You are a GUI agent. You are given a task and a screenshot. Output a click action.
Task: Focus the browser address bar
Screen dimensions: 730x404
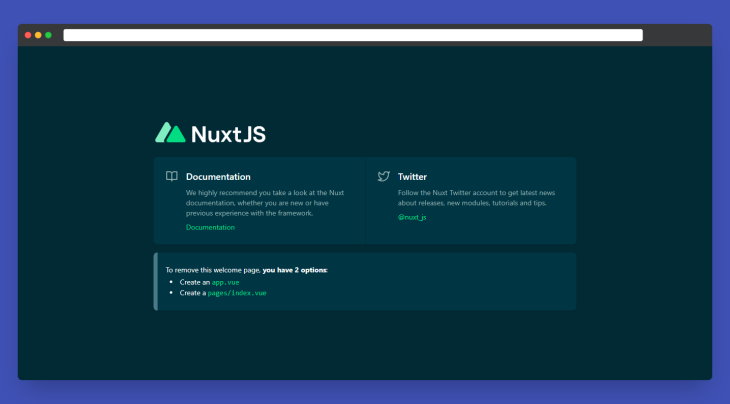coord(353,35)
